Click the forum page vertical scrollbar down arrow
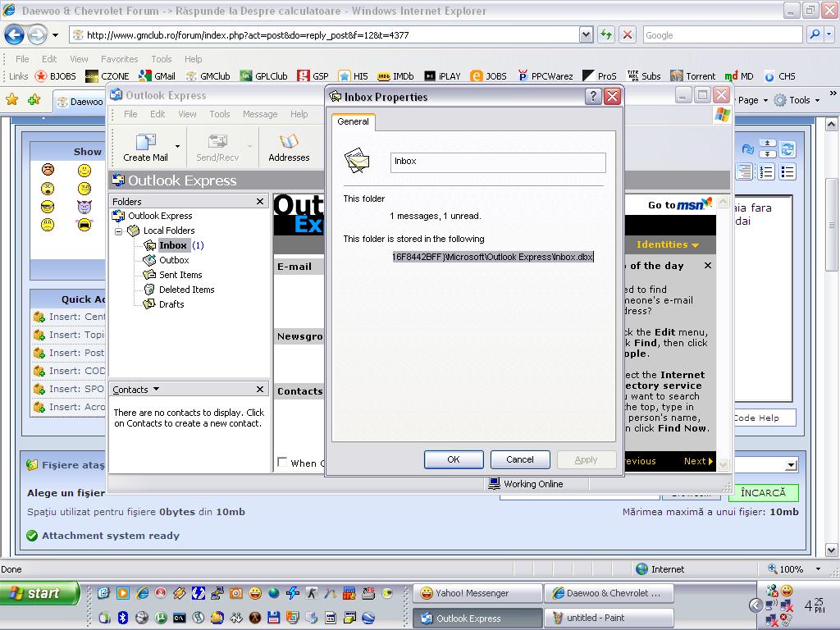Viewport: 840px width, 630px height. point(832,550)
